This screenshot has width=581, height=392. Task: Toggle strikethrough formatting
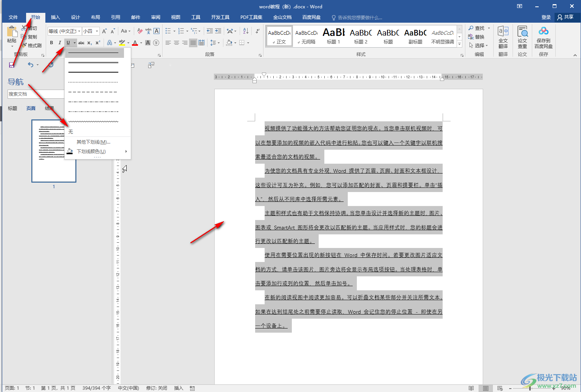tap(81, 43)
